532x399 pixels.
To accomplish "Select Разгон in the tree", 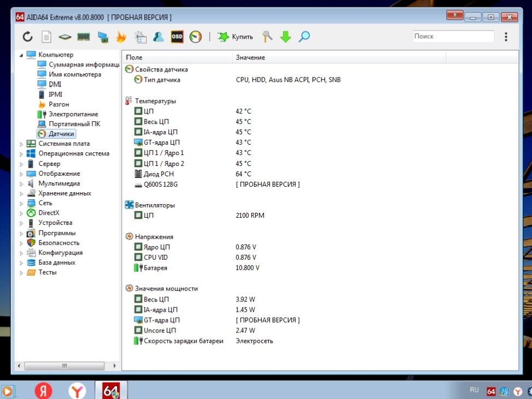I will [x=58, y=104].
